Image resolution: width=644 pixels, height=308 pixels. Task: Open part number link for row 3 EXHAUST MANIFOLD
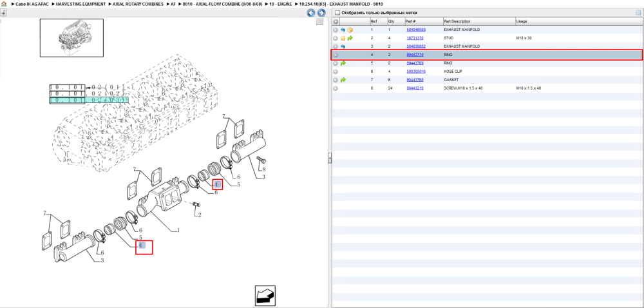click(x=415, y=46)
